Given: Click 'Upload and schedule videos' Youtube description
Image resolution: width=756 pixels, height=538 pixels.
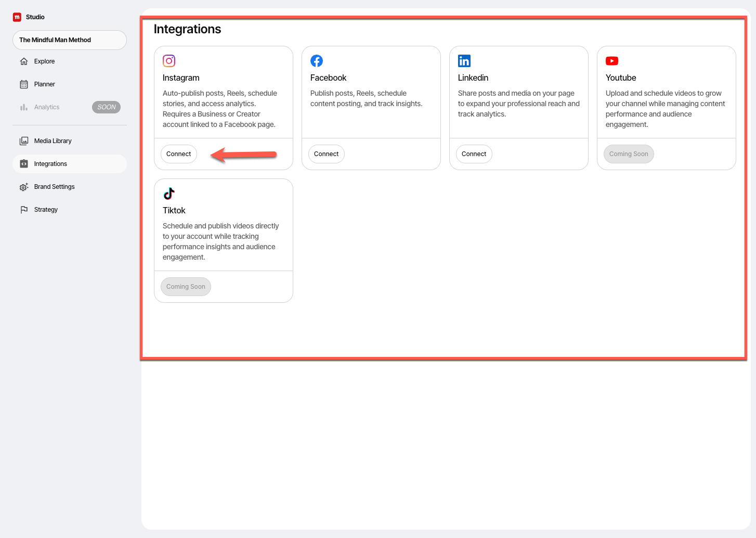Looking at the screenshot, I should [x=666, y=109].
